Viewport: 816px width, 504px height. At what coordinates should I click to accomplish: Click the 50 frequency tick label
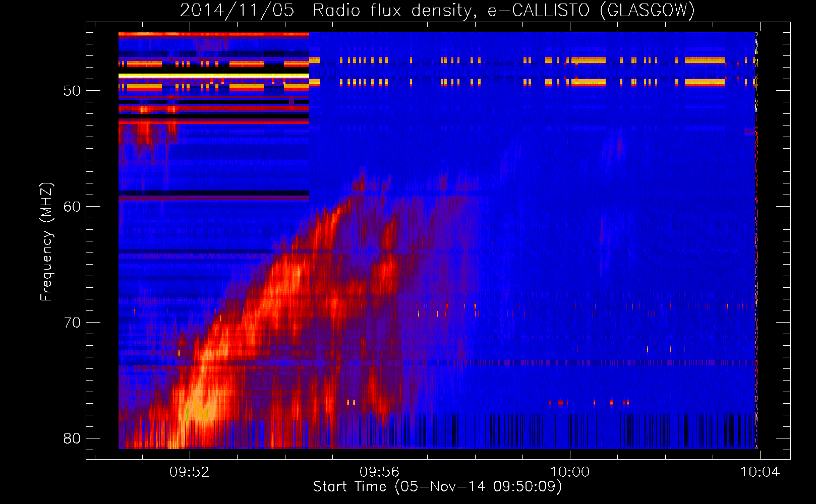[x=72, y=91]
